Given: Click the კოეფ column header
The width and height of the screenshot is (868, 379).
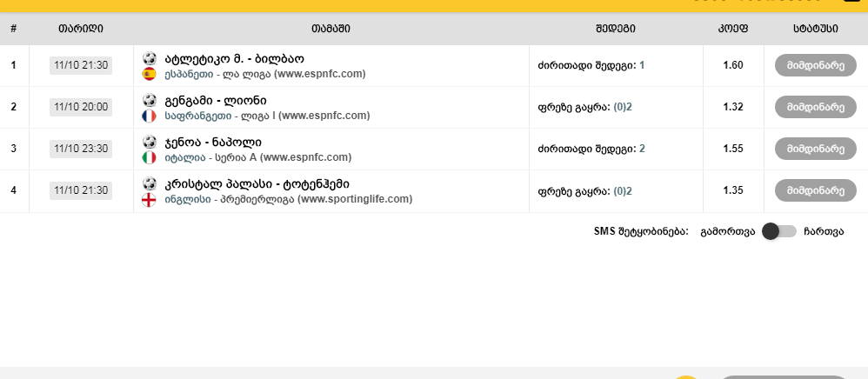Looking at the screenshot, I should 733,29.
